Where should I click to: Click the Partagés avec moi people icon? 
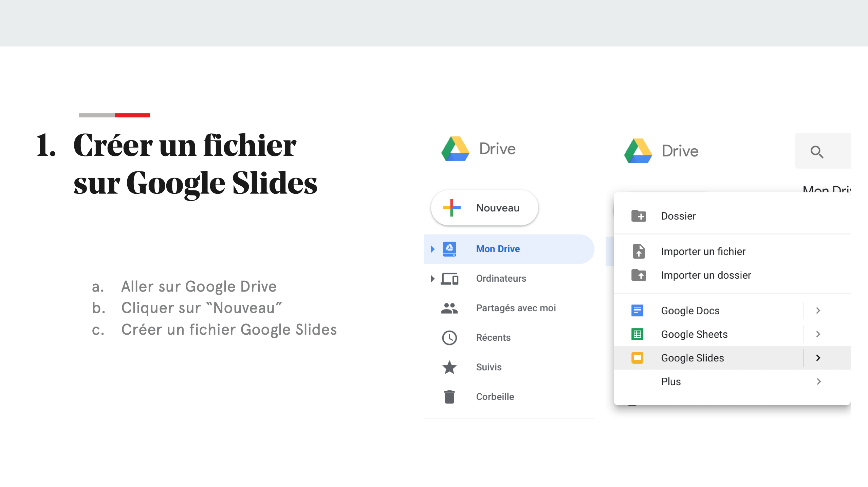449,308
